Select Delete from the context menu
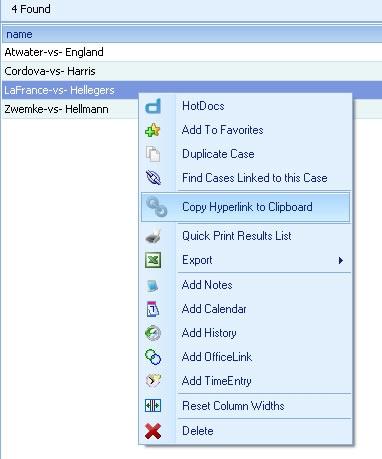Viewport: 382px width, 459px height. (x=246, y=431)
